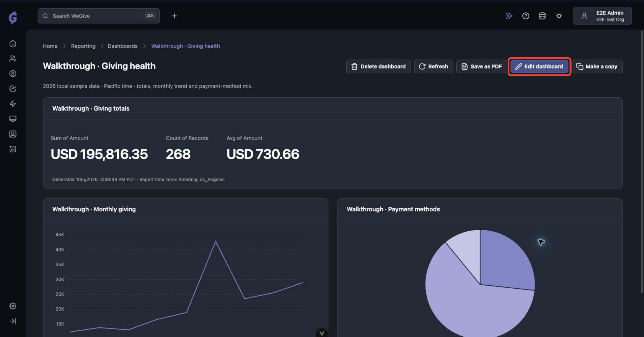Image resolution: width=644 pixels, height=337 pixels.
Task: Click the page vertical scrollbar
Action: pyautogui.click(x=642, y=161)
